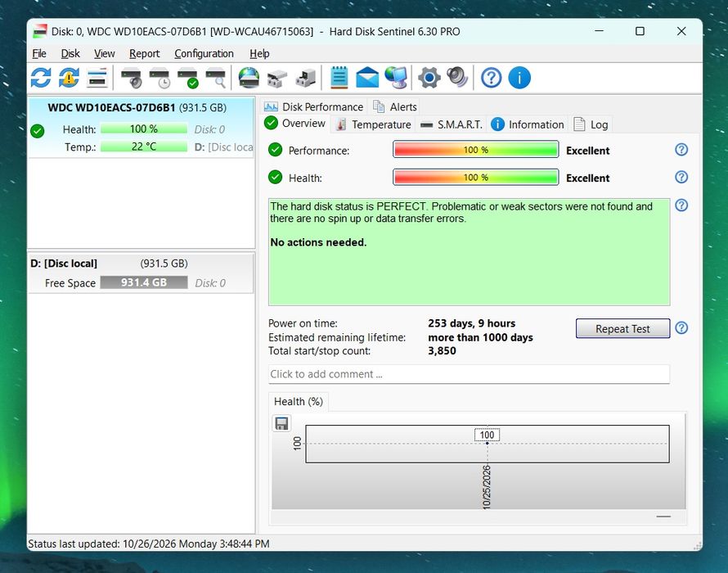Click the speaker sound toolbar icon

(x=457, y=78)
